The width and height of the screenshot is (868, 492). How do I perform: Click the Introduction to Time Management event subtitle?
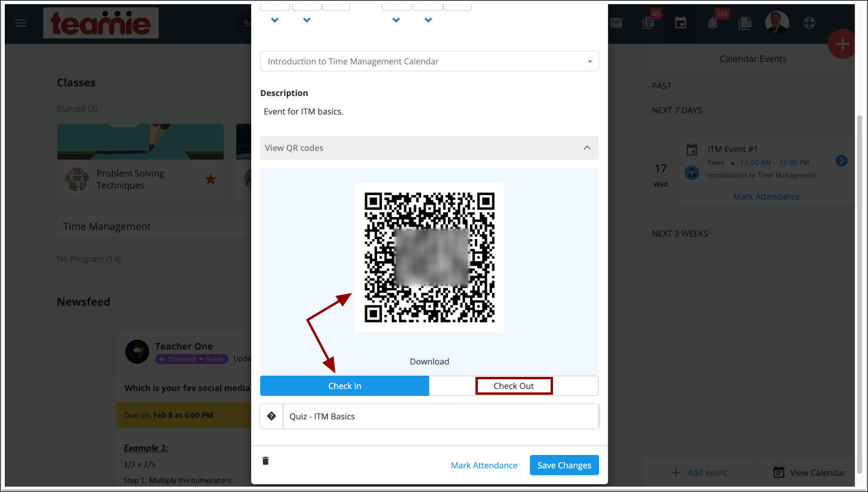click(x=762, y=175)
